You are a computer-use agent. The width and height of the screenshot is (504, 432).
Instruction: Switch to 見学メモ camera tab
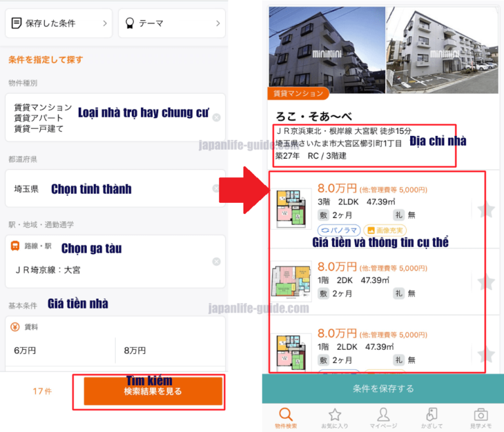tap(480, 418)
